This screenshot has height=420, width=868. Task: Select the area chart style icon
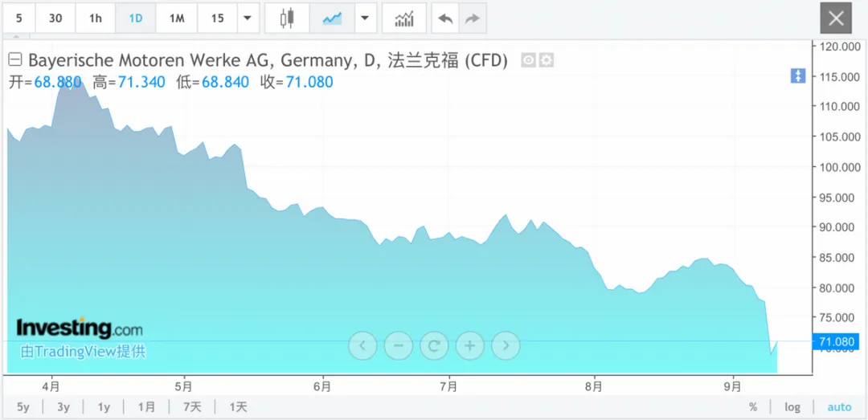click(332, 18)
